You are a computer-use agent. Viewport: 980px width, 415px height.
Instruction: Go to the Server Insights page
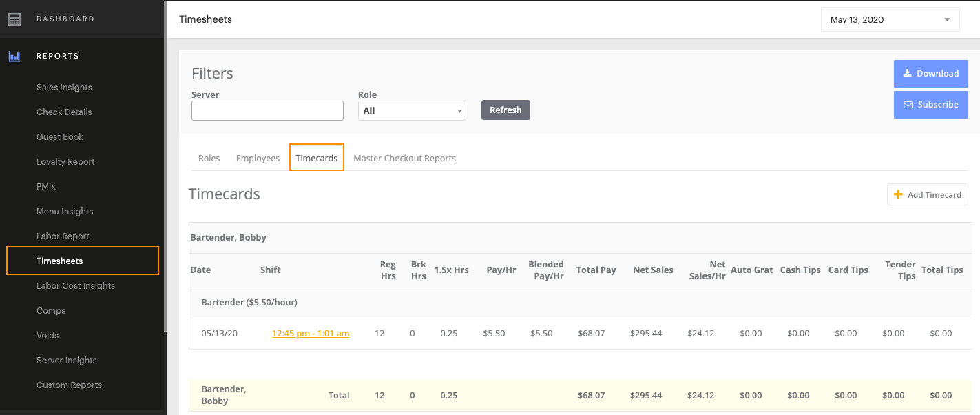click(x=67, y=360)
